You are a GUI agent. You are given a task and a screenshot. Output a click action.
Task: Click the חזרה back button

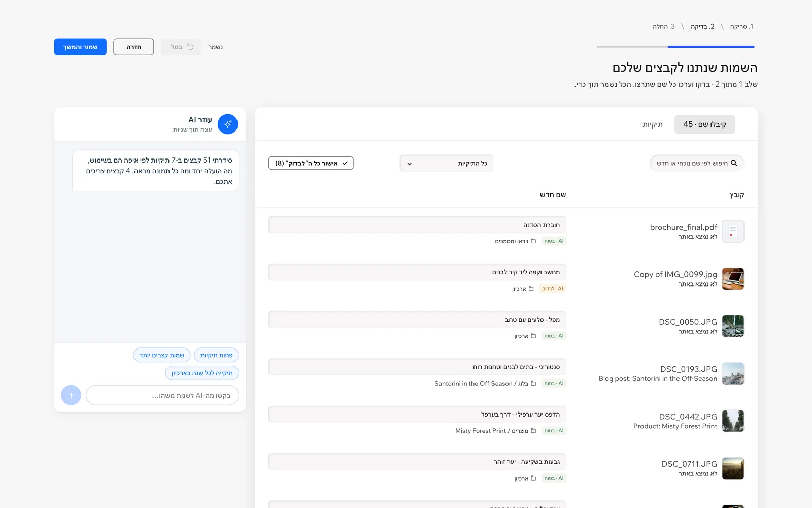(133, 47)
